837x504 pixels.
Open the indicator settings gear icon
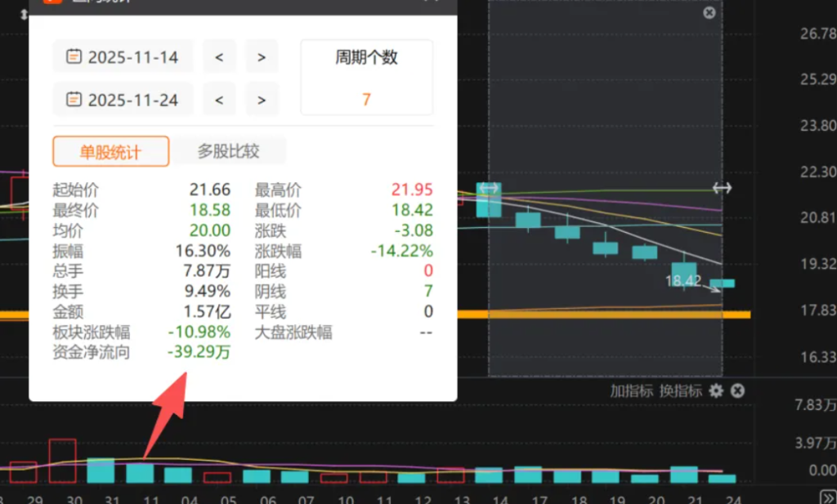click(x=716, y=390)
